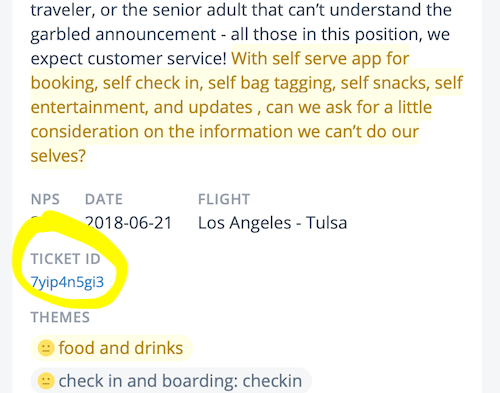Click the neutral face icon on food and drinks

click(x=46, y=348)
